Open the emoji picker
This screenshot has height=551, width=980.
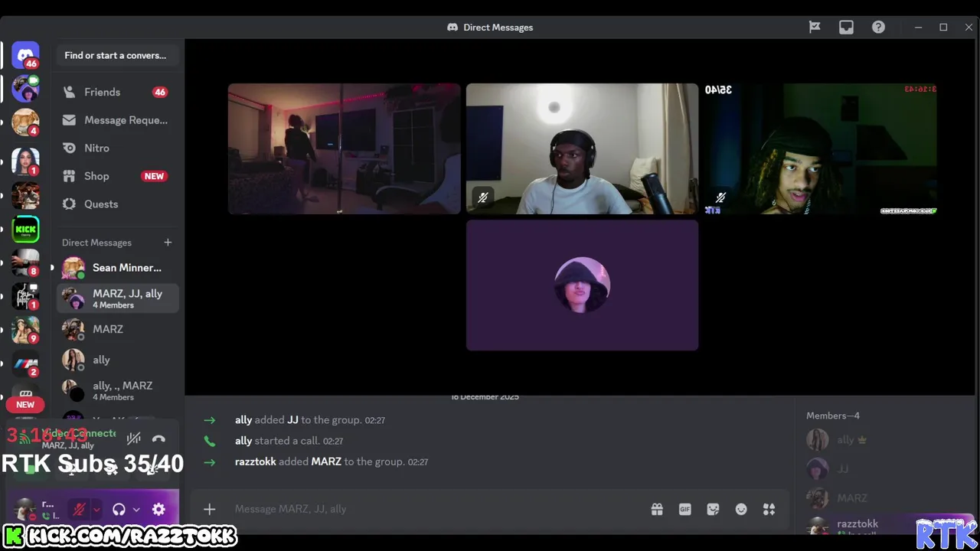pyautogui.click(x=741, y=509)
